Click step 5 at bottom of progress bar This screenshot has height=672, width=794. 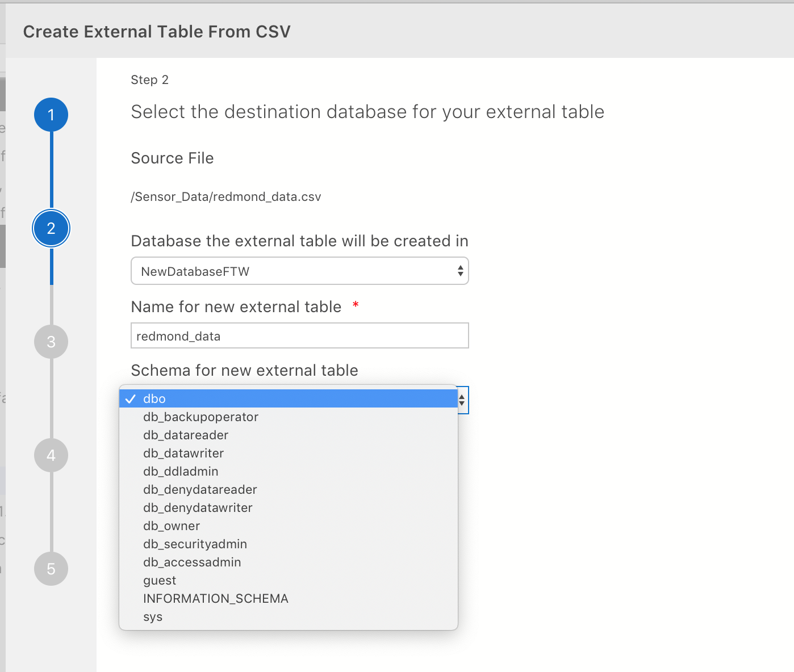(x=51, y=569)
